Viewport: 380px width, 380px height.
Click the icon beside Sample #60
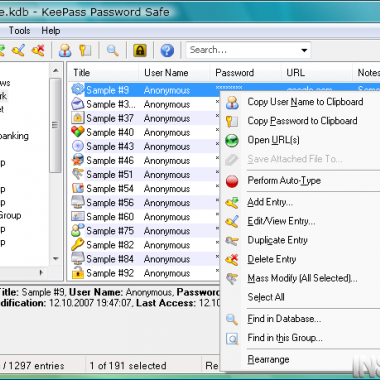pyautogui.click(x=78, y=216)
